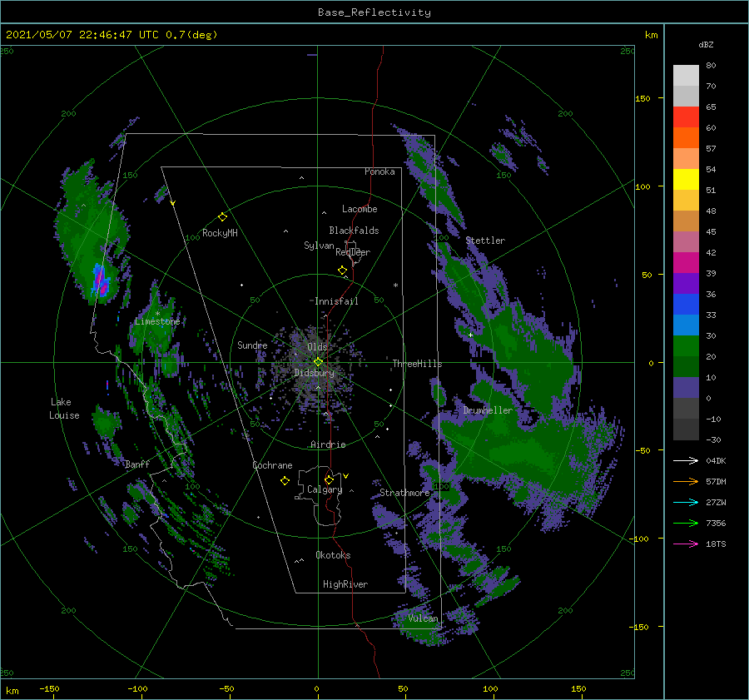Click the 57DM legend label
Screen dimensions: 749x700
716,482
